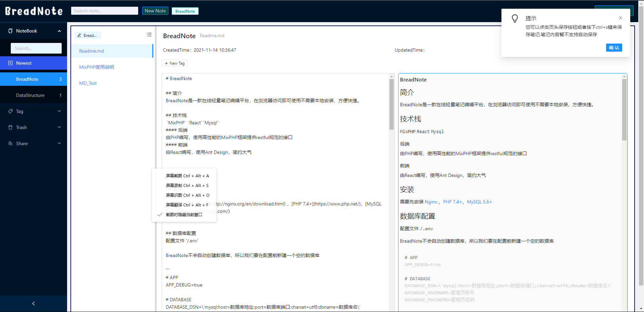Click the 确认 confirm button
This screenshot has width=644, height=312.
tap(614, 48)
